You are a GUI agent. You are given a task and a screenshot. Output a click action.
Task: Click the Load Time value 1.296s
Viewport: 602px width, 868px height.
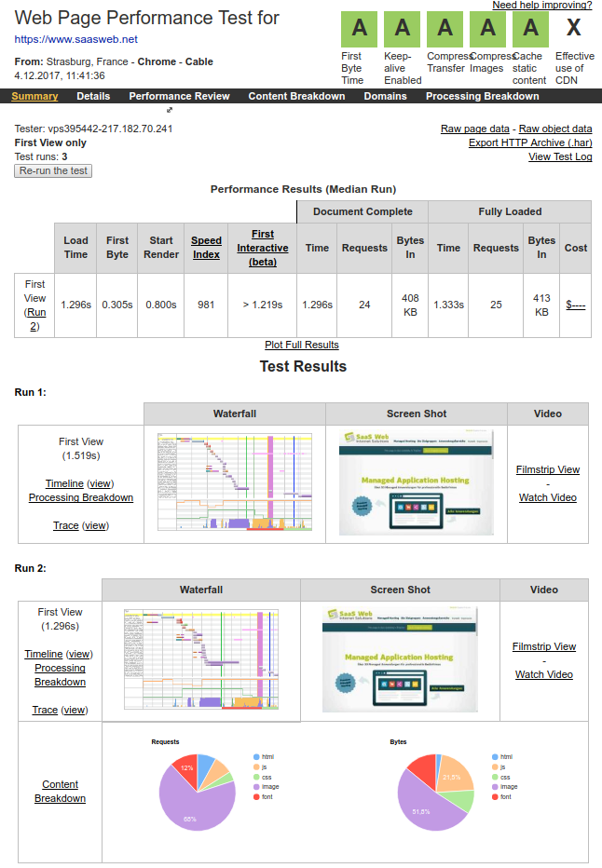pyautogui.click(x=75, y=305)
